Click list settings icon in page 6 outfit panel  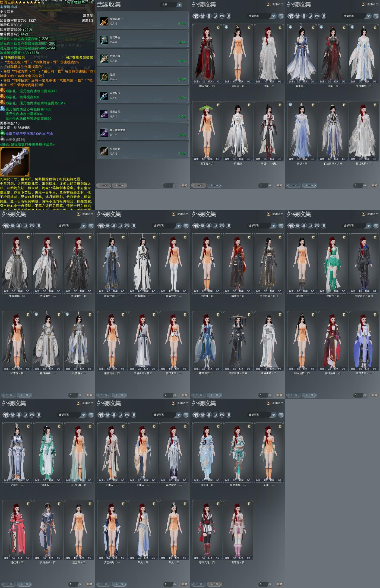click(376, 226)
